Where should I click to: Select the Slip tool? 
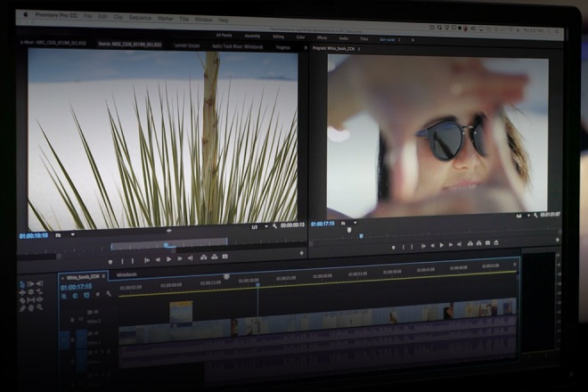31,300
